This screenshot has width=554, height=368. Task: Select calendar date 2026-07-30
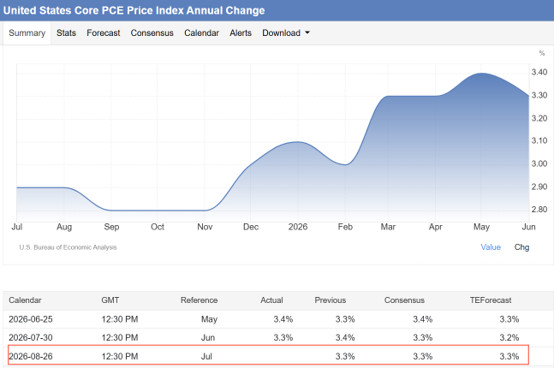(31, 338)
